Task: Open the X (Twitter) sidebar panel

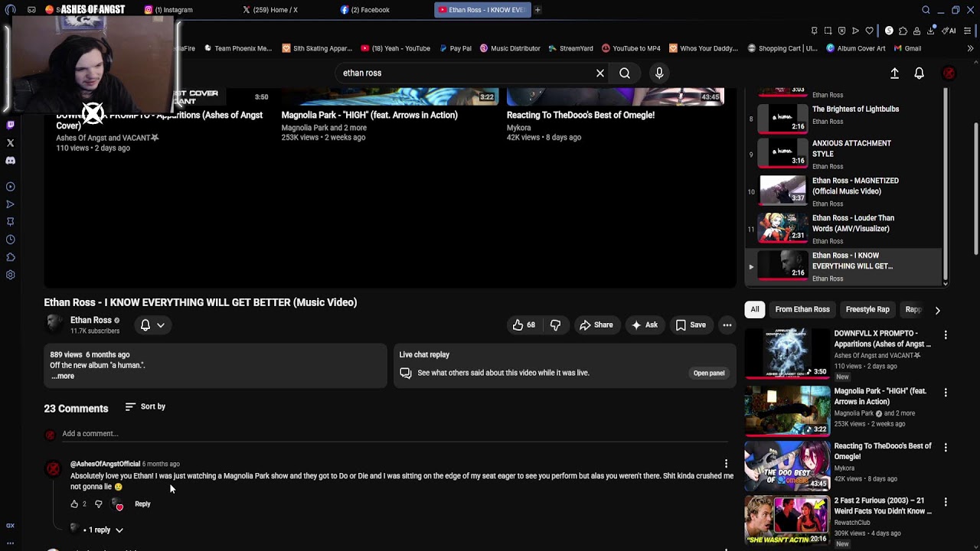Action: pyautogui.click(x=10, y=143)
